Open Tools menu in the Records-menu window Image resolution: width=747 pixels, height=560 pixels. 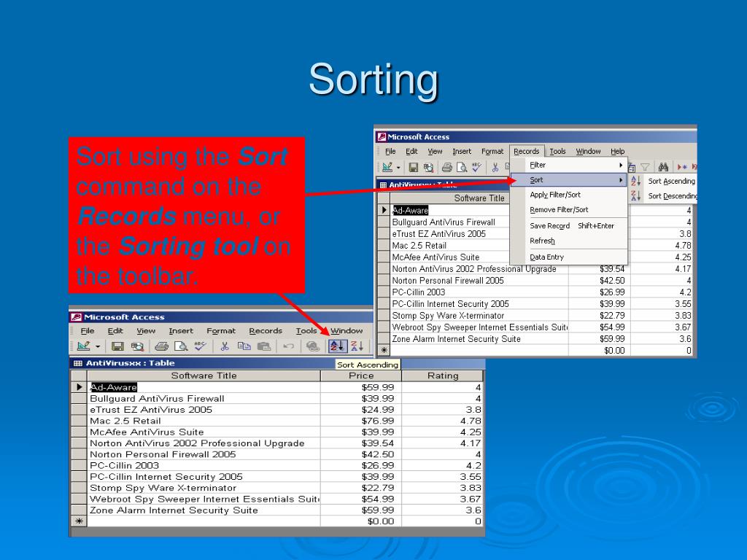click(557, 152)
